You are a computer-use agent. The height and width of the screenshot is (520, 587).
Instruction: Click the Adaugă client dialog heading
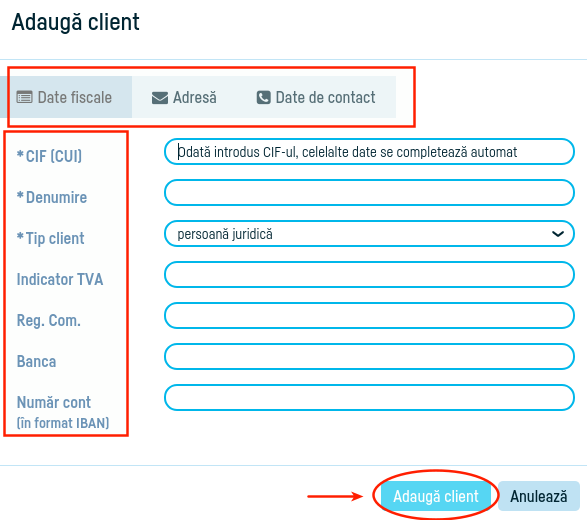75,22
